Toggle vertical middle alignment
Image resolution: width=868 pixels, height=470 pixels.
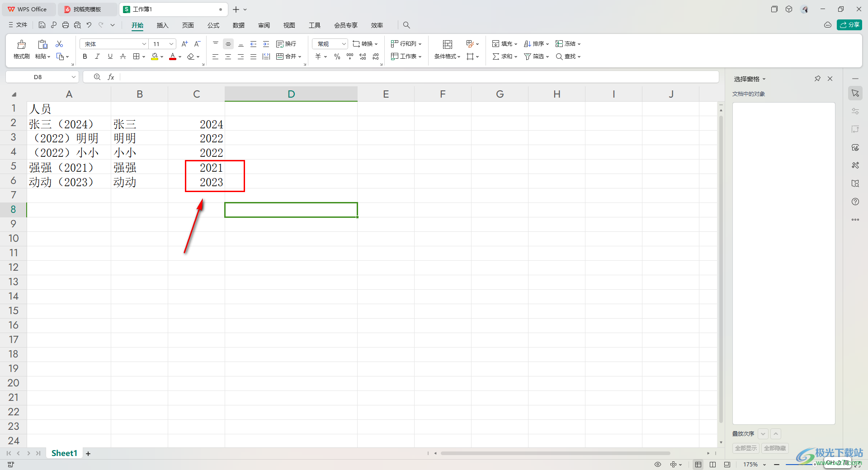(x=228, y=44)
